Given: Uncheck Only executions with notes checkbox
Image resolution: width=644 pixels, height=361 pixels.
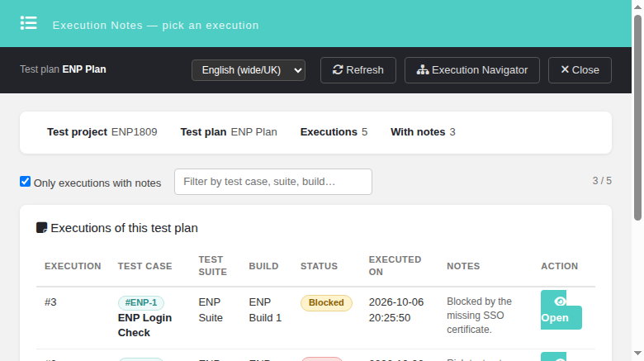Looking at the screenshot, I should pyautogui.click(x=25, y=181).
